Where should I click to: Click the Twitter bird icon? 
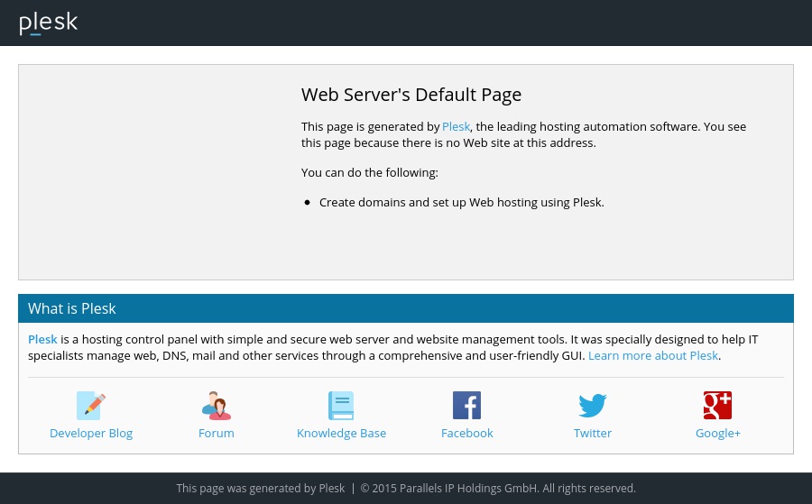tap(593, 406)
